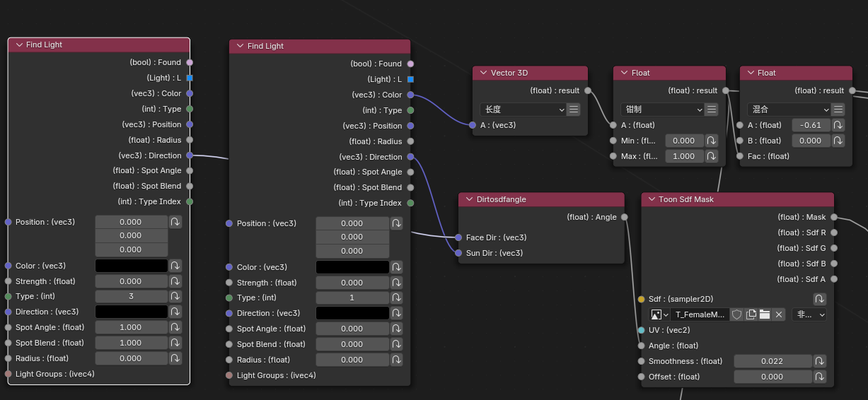Click the loop arrow icon beside Sdf sampler2D
This screenshot has height=400, width=868.
click(820, 299)
